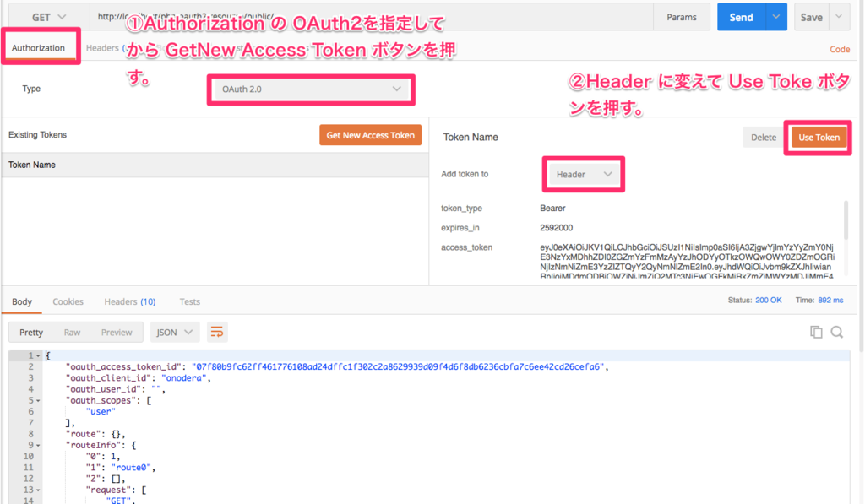Open the GET method dropdown
The image size is (865, 504).
tap(48, 17)
